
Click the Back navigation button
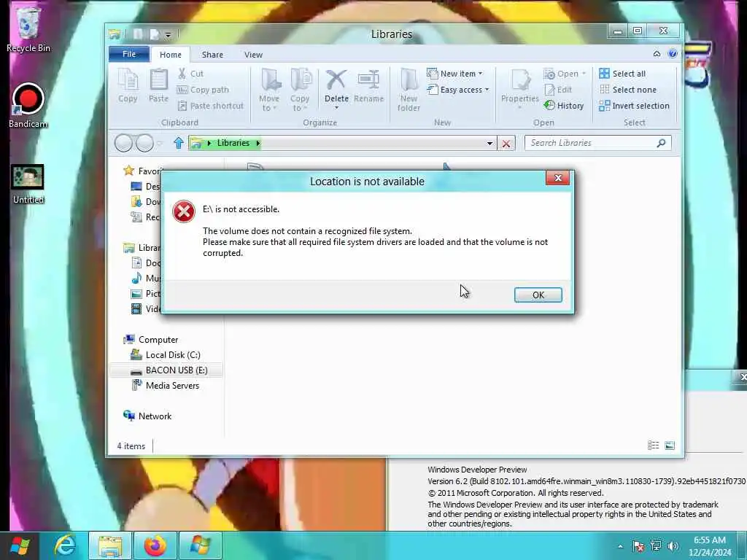(x=123, y=143)
